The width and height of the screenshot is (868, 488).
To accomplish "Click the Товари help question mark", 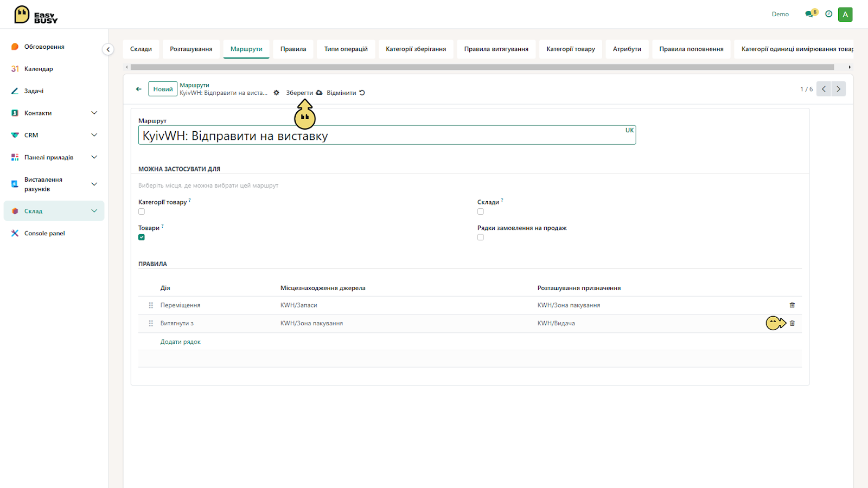I will (x=162, y=226).
